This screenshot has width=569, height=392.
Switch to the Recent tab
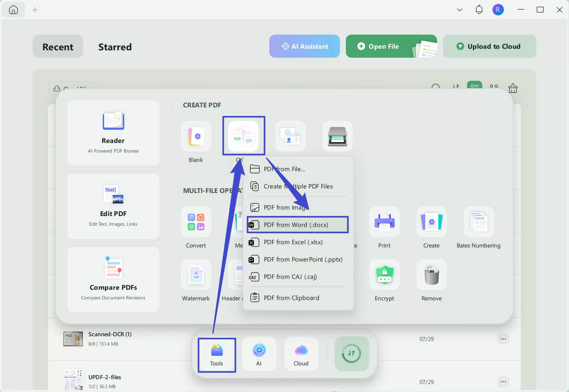click(x=58, y=46)
